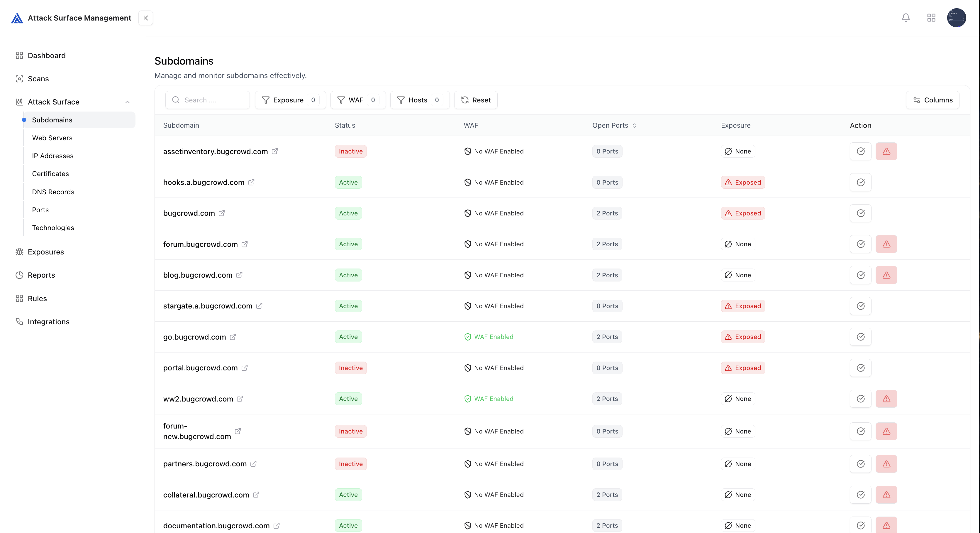Sort the Open Ports column

coord(635,125)
